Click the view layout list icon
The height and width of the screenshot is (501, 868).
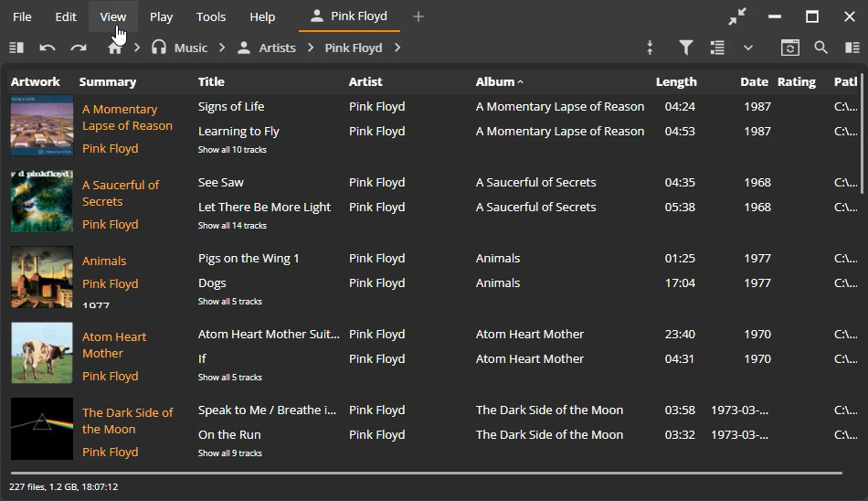pyautogui.click(x=717, y=48)
